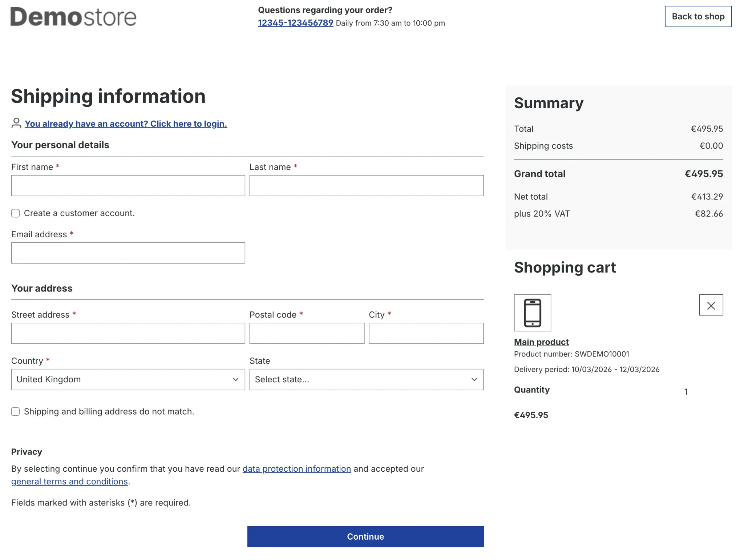Screen dimensions: 744x560
Task: Open the Select state dropdown
Action: point(366,379)
